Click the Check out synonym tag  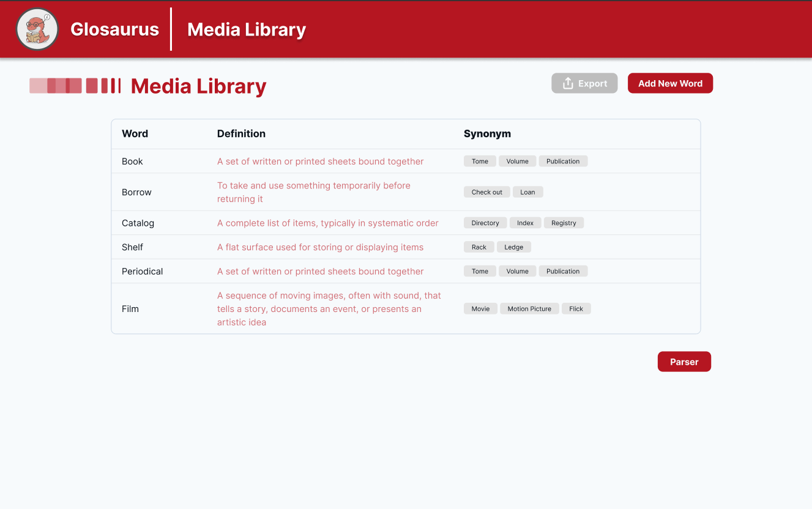pos(486,192)
